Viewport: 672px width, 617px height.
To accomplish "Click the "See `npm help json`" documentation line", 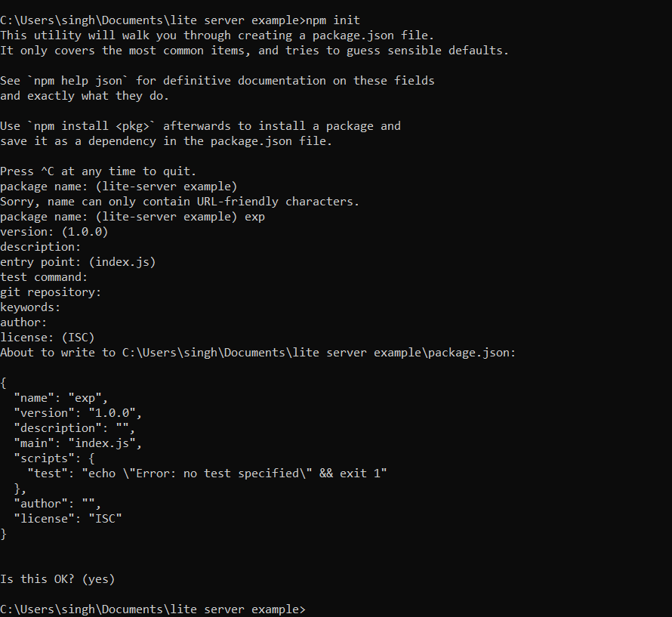I will pyautogui.click(x=217, y=81).
